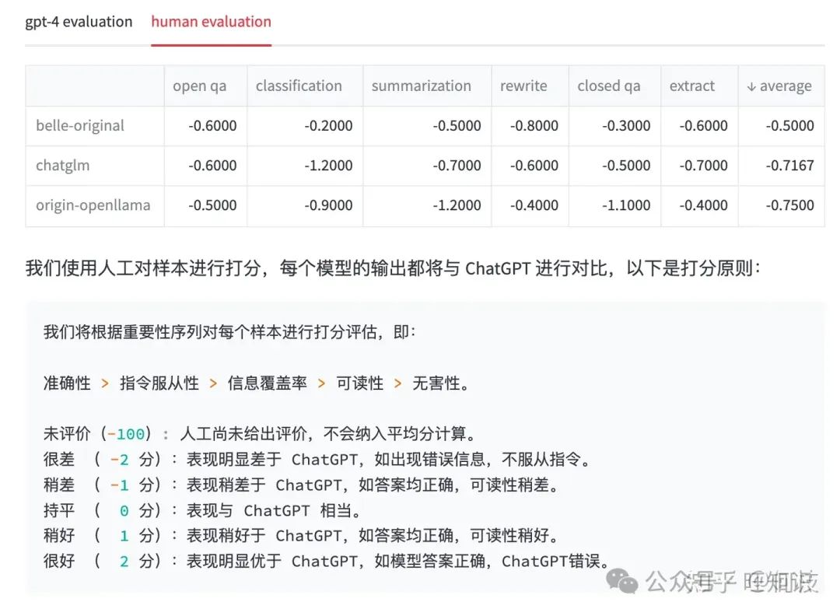Click origin-openllama classification value -0.9000

[328, 205]
